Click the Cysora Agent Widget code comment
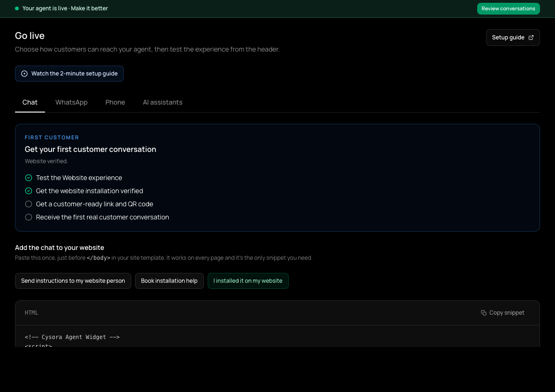This screenshot has width=555, height=392. [72, 337]
